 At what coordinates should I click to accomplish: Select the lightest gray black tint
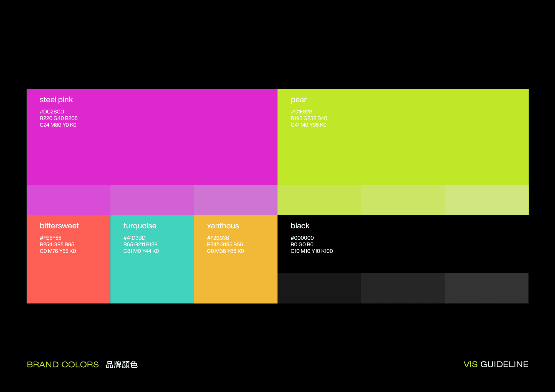click(486, 288)
